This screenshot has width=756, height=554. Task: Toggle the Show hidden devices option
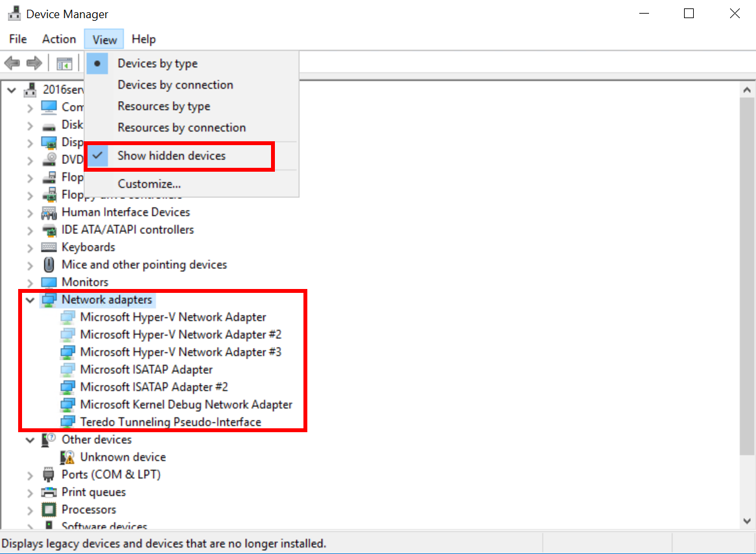pyautogui.click(x=171, y=156)
